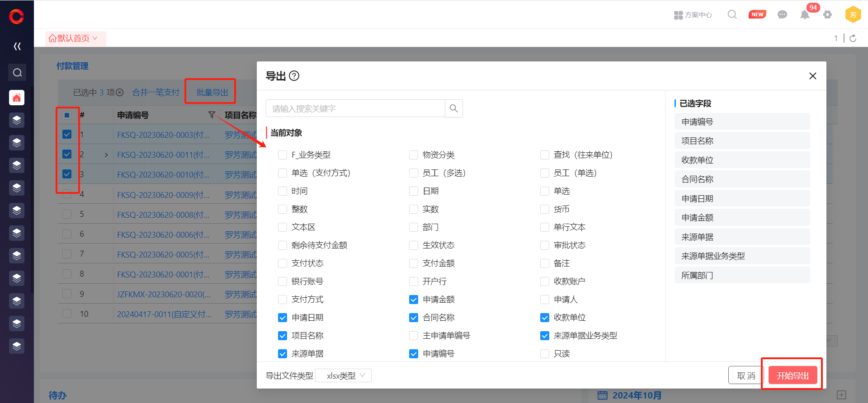868x403 pixels.
Task: Click the red home icon in sidebar
Action: click(17, 98)
